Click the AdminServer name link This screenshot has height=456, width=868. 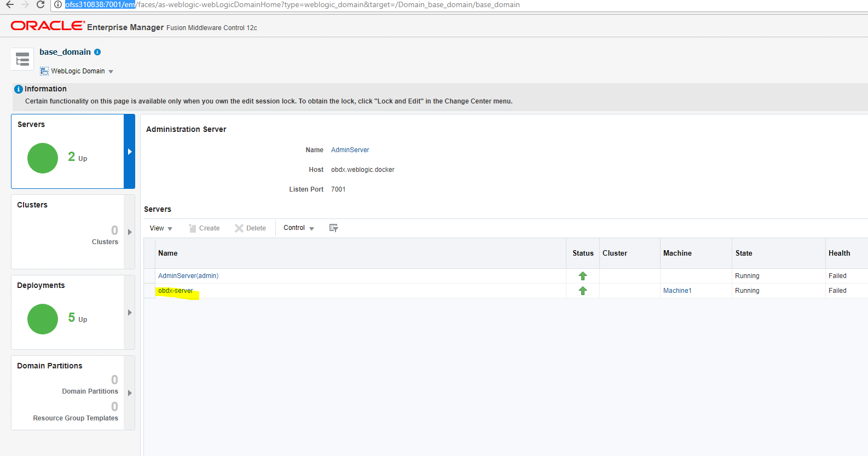(x=350, y=150)
